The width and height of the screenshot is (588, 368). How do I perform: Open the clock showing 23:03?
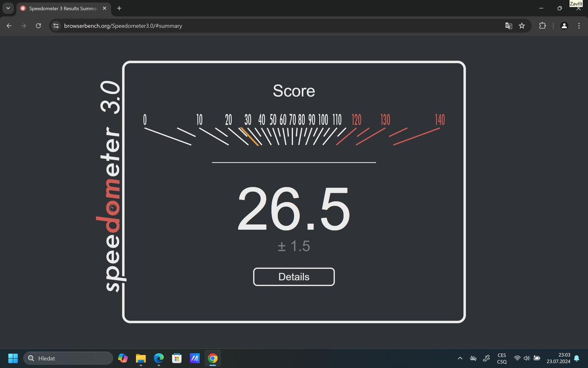tap(558, 358)
